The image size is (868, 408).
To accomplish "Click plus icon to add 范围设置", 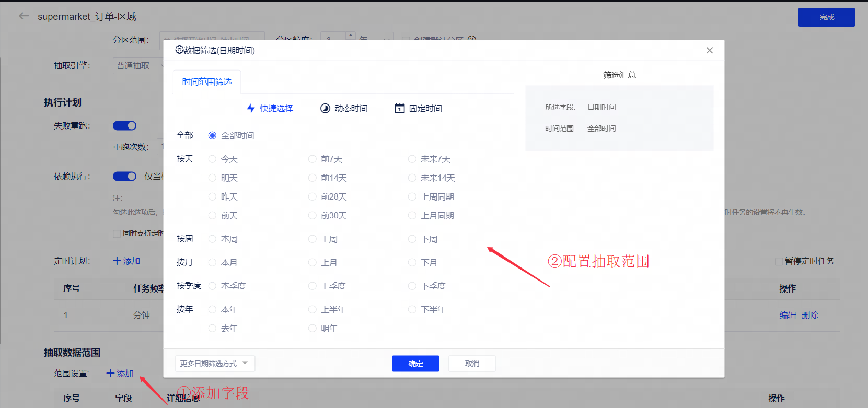I will coord(110,373).
